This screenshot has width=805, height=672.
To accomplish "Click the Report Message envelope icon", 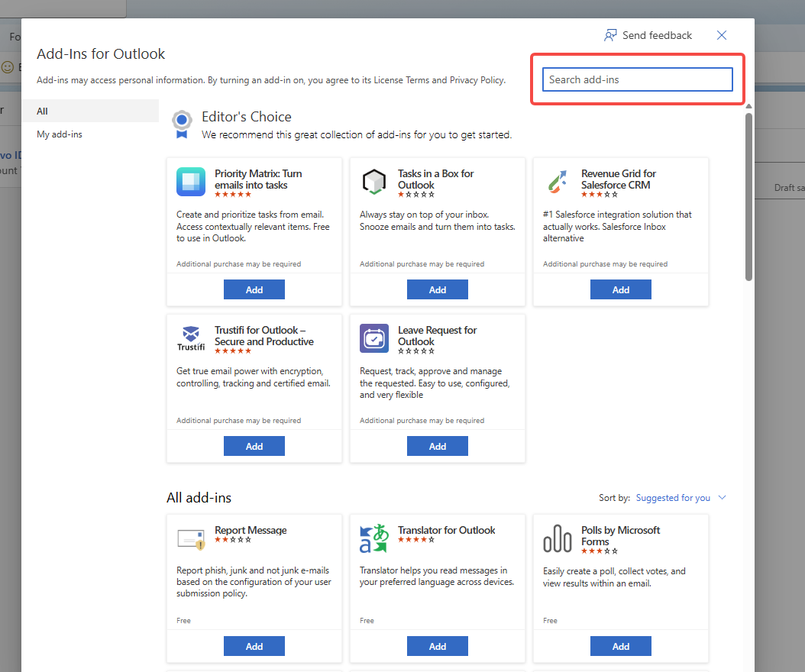I will tap(191, 538).
